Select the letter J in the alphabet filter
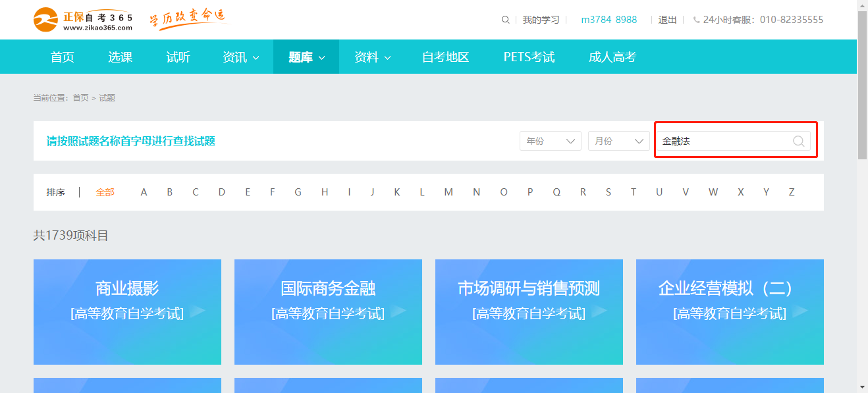Image resolution: width=868 pixels, height=393 pixels. click(x=373, y=192)
